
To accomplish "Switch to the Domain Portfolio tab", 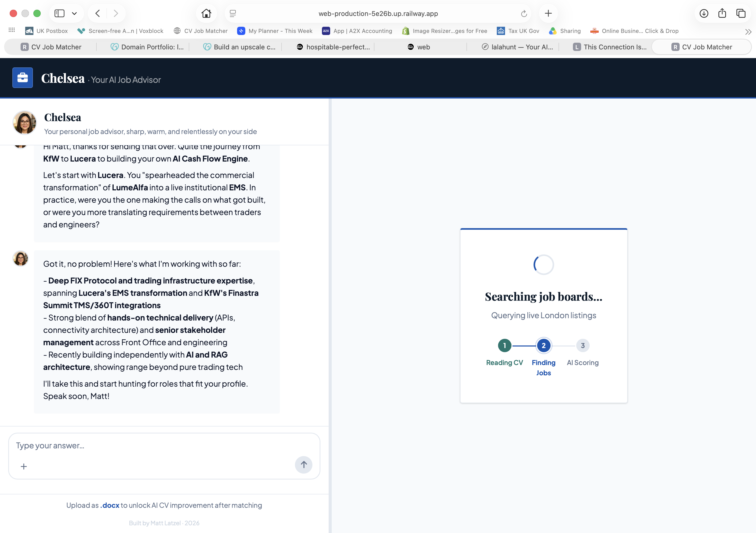I will tap(147, 47).
